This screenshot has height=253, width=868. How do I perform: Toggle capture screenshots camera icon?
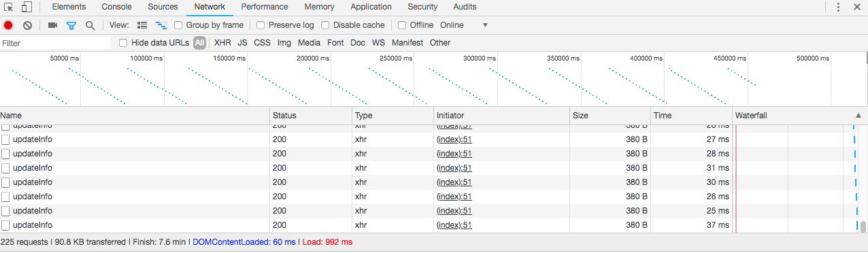point(52,25)
